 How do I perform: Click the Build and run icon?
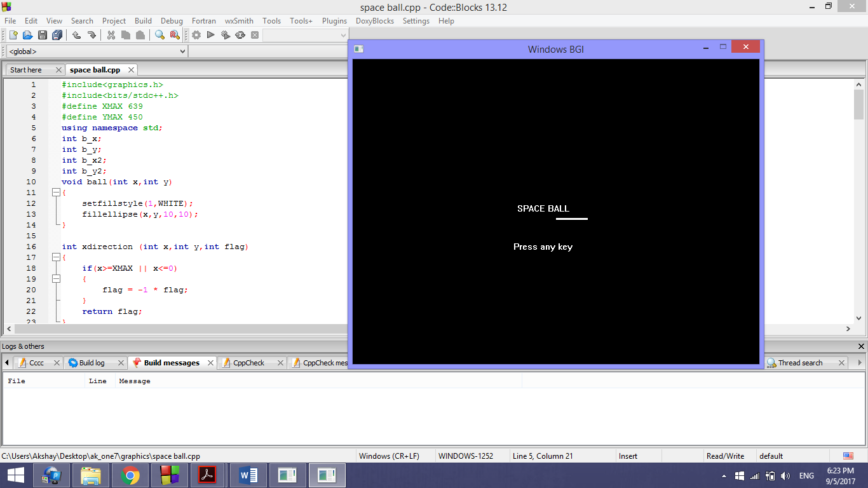coord(226,35)
